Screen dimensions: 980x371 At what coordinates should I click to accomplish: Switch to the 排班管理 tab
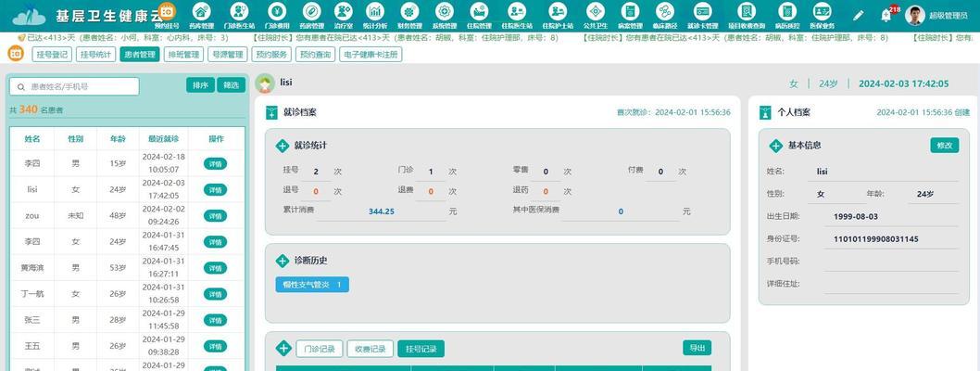[x=182, y=55]
